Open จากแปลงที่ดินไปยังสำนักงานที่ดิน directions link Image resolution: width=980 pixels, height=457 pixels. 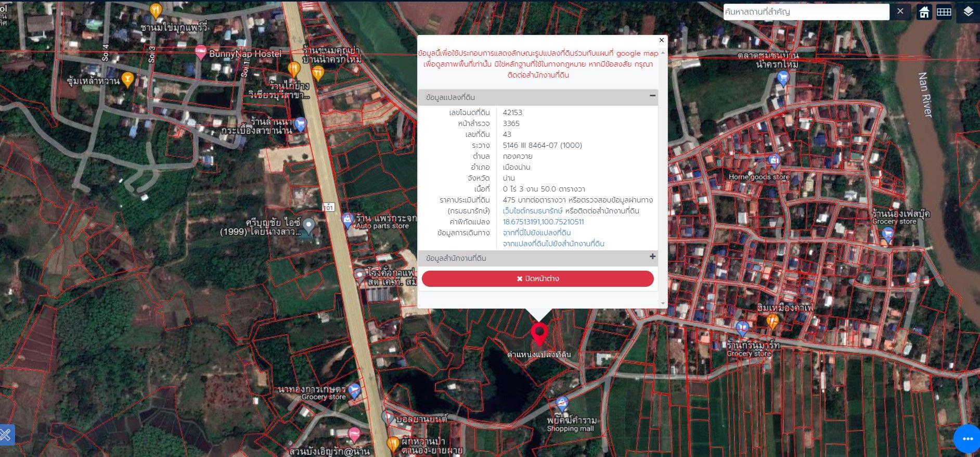553,244
